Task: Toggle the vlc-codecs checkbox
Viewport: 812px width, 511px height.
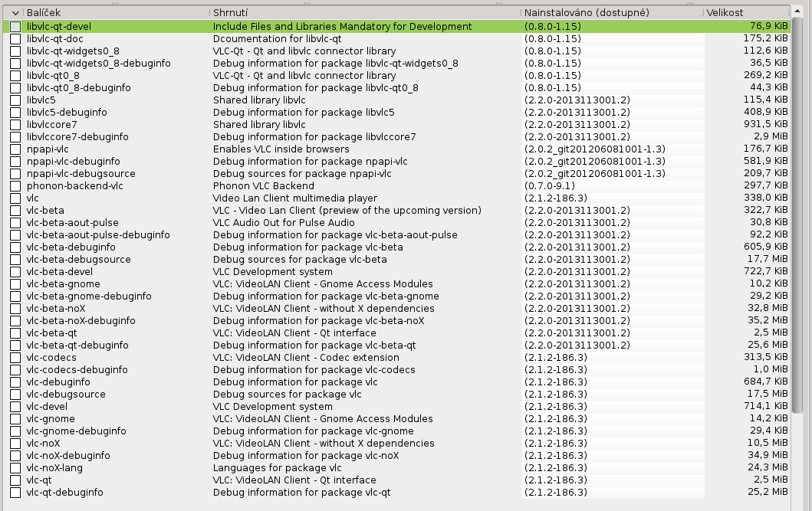Action: point(15,358)
